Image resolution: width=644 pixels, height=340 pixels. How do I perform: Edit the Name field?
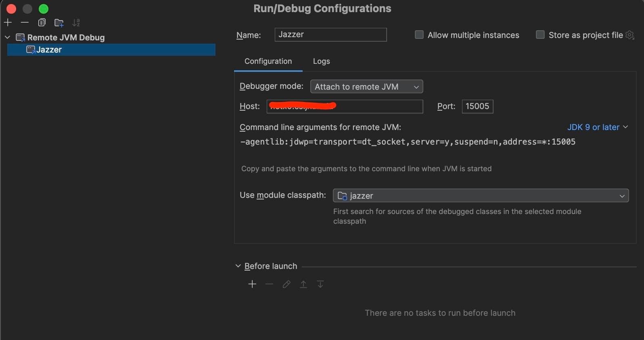[x=330, y=35]
